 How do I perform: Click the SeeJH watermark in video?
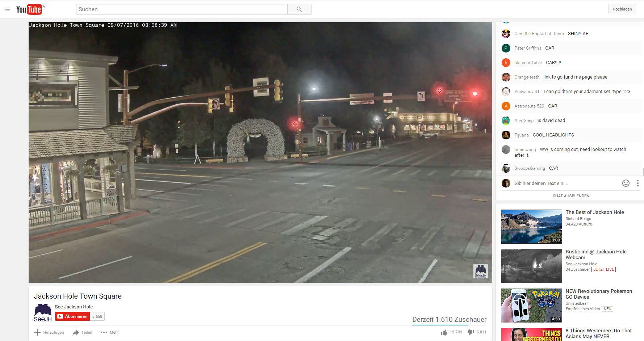click(x=481, y=271)
